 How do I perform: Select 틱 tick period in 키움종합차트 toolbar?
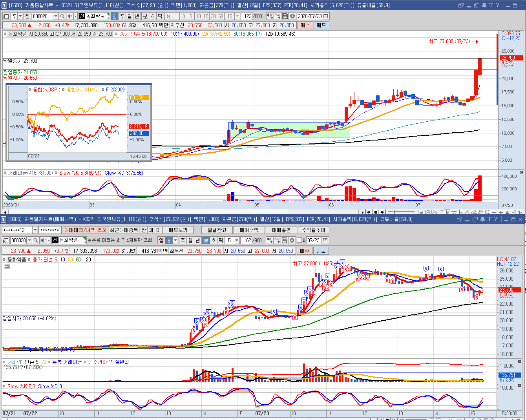click(x=160, y=16)
